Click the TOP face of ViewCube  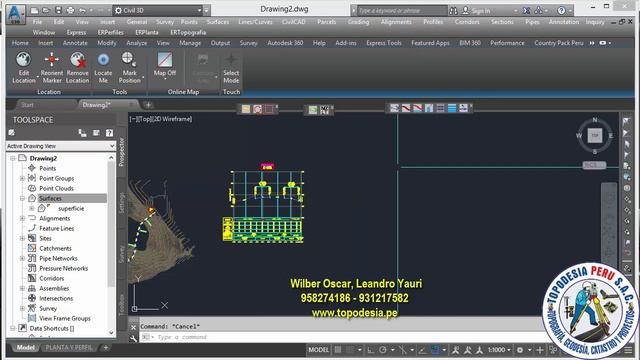(595, 136)
